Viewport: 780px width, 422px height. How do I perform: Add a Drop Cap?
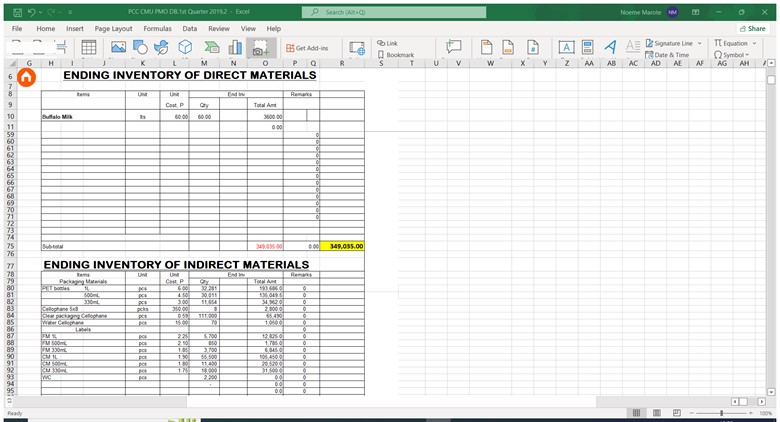633,47
